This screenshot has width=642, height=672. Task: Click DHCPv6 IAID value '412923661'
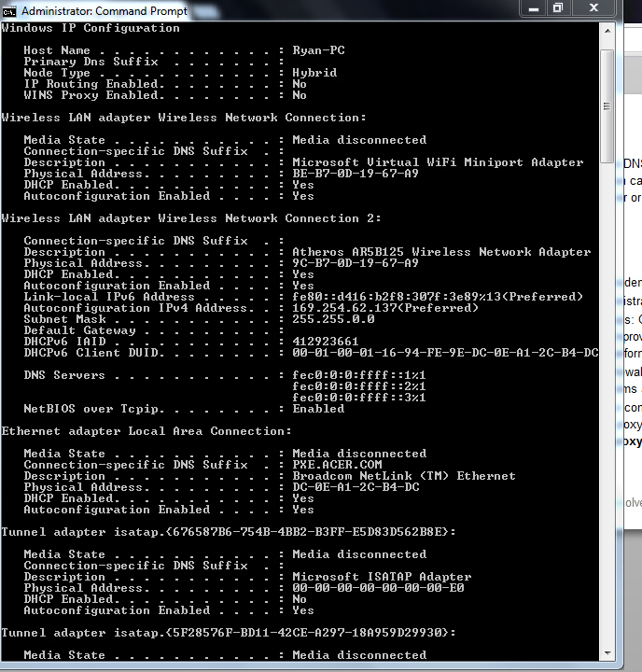(326, 342)
